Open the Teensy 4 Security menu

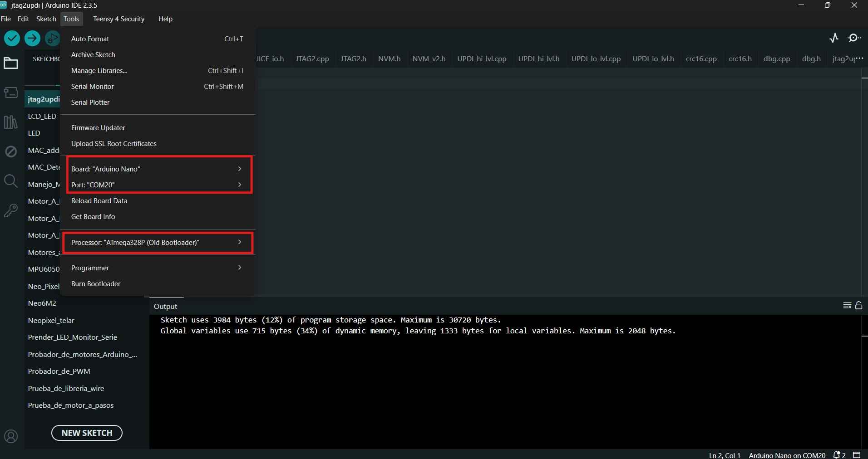(x=119, y=19)
